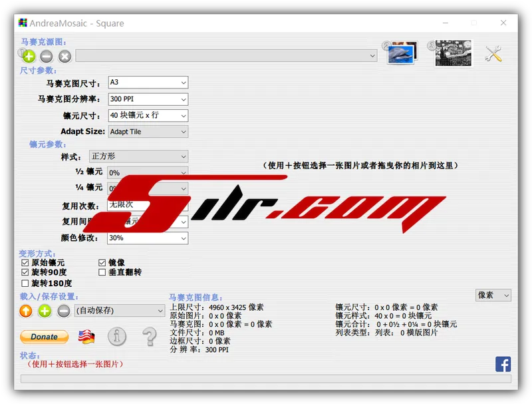The height and width of the screenshot is (404, 532).
Task: Open the 像素 units dropdown
Action: point(493,295)
